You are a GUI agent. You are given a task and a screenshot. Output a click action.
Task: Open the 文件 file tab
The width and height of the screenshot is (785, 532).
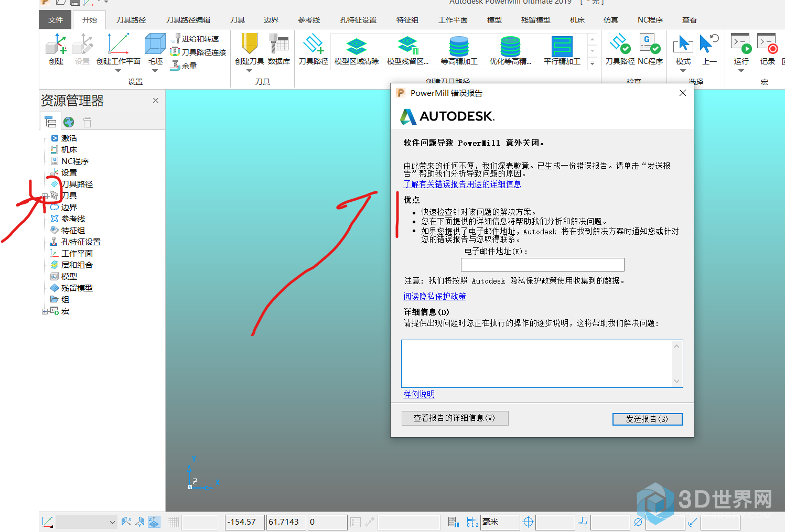[56, 20]
